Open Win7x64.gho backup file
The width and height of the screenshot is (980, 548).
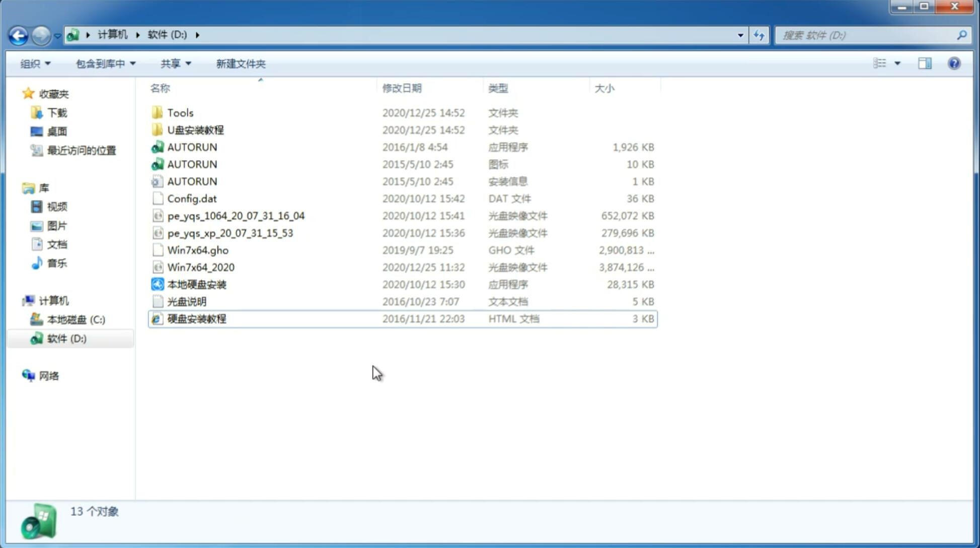[x=198, y=250]
